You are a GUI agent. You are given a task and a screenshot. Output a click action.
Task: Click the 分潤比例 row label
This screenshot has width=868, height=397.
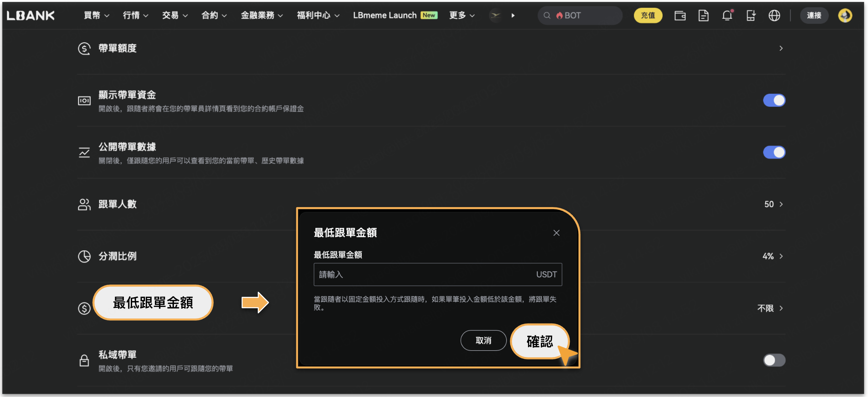(x=117, y=256)
